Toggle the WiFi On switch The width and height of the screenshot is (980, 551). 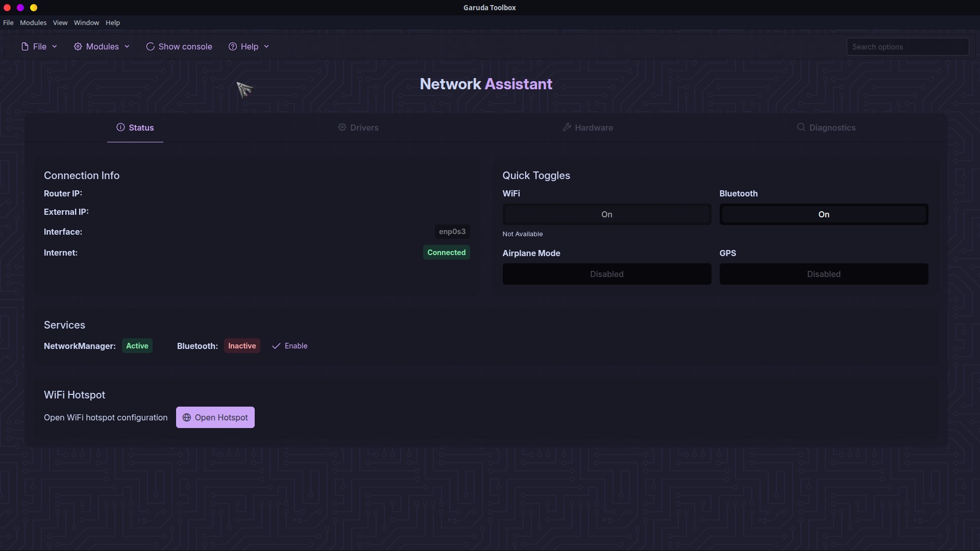coord(607,214)
